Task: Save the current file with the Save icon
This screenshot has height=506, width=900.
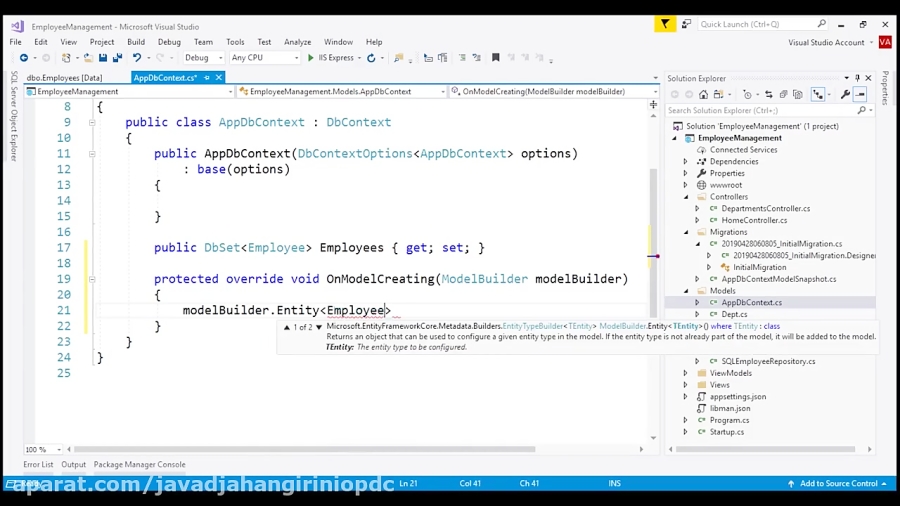Action: tap(103, 57)
